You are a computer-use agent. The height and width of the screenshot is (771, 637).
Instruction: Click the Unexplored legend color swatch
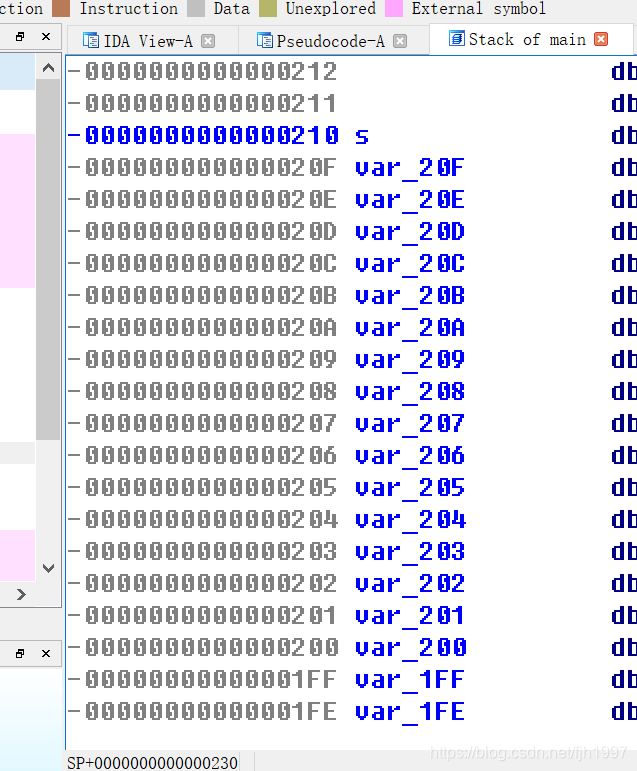[268, 8]
